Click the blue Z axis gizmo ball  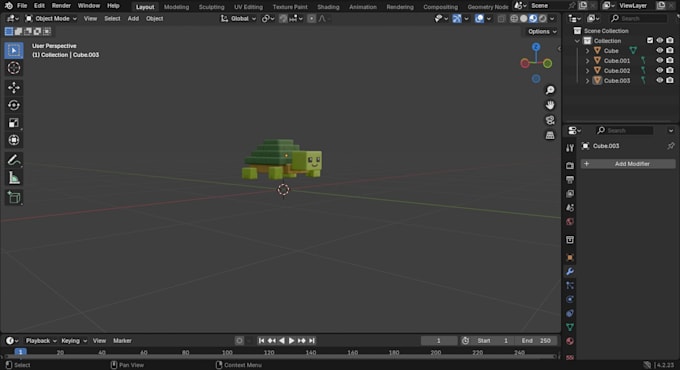(x=536, y=47)
